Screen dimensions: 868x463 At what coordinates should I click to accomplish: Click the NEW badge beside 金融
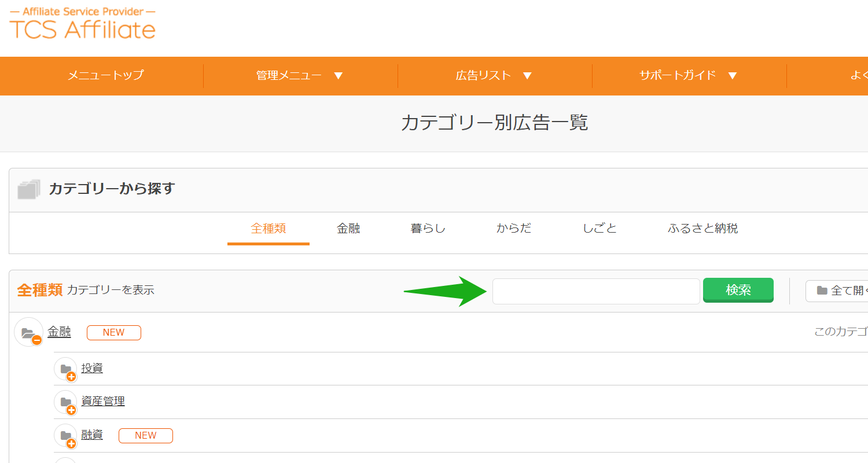(114, 332)
